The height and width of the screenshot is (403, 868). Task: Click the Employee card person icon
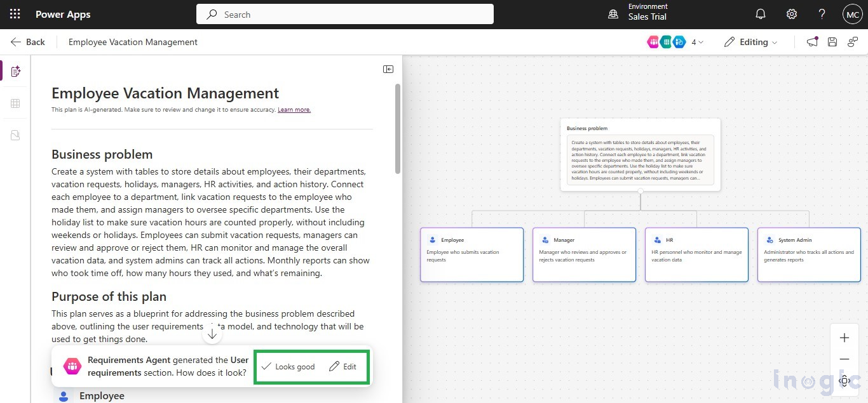(x=433, y=240)
